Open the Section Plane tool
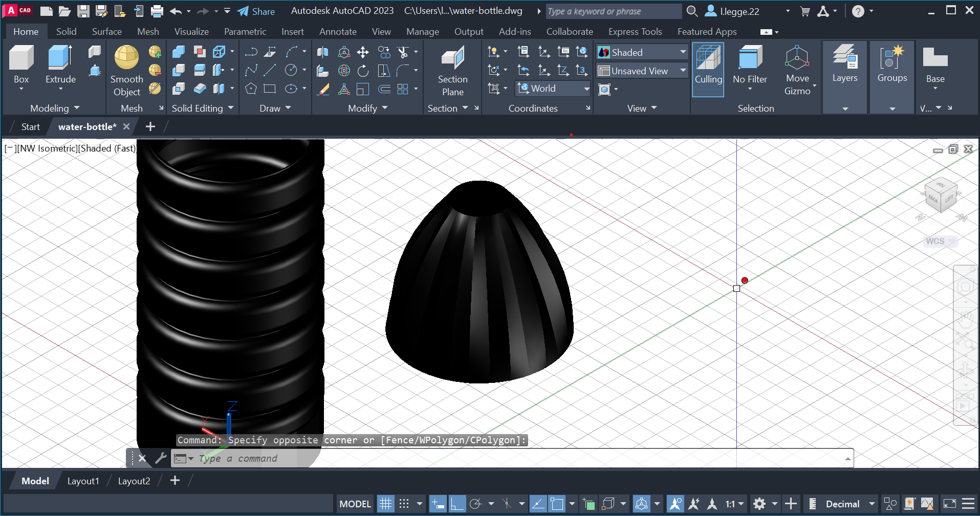Screen dimensions: 980x516 [452, 71]
